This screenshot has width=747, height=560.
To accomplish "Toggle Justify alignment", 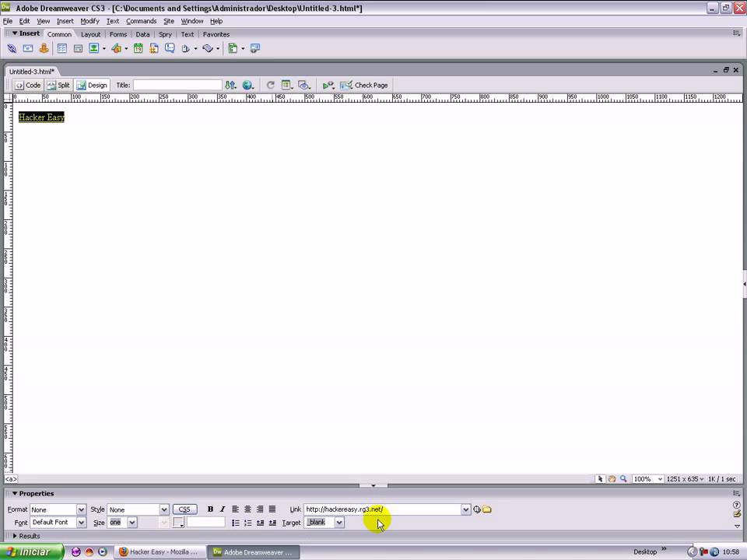I will (x=272, y=509).
